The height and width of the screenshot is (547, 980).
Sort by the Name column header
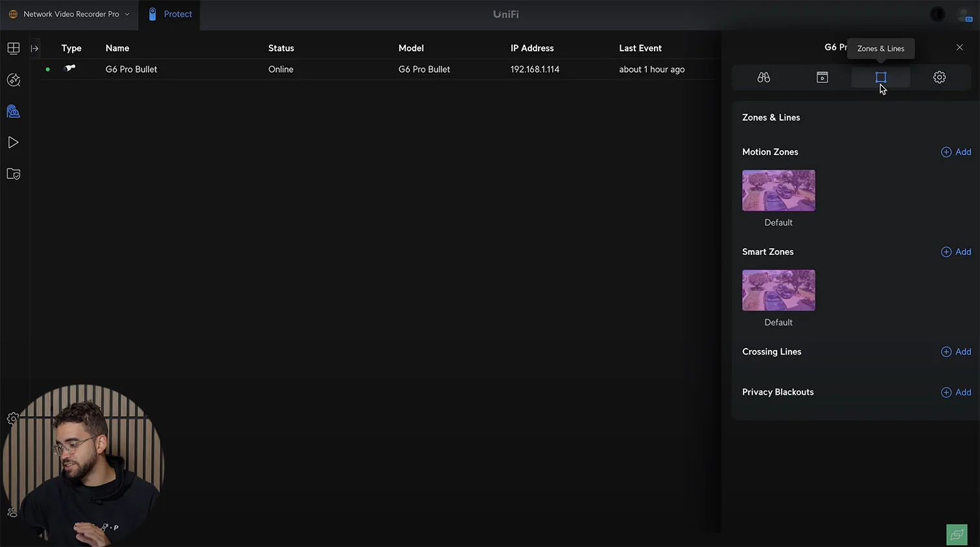point(117,48)
